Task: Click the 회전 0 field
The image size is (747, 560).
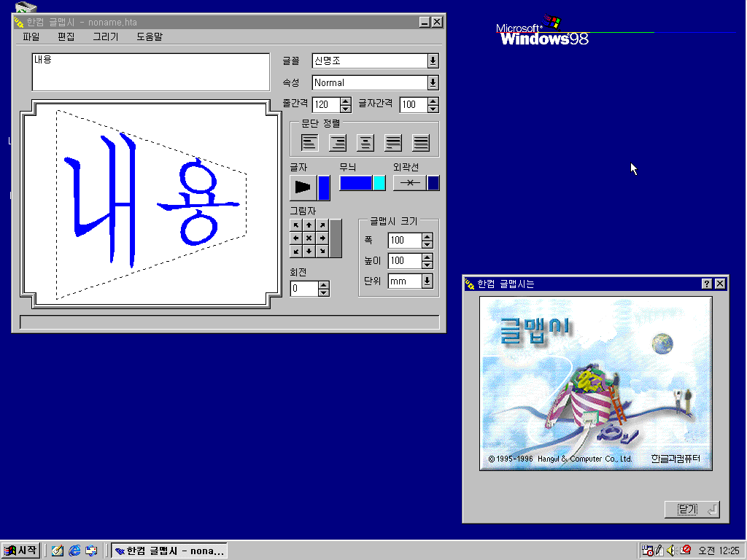Action: 304,289
